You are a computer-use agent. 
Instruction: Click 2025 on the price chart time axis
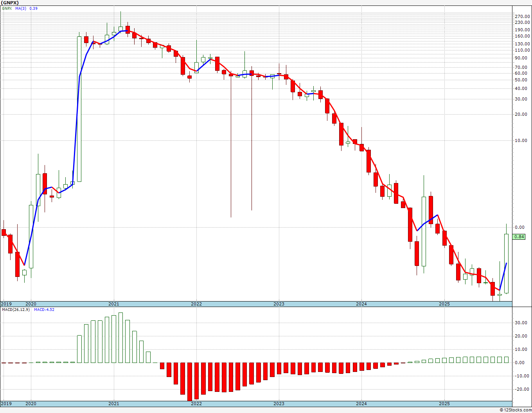point(444,304)
